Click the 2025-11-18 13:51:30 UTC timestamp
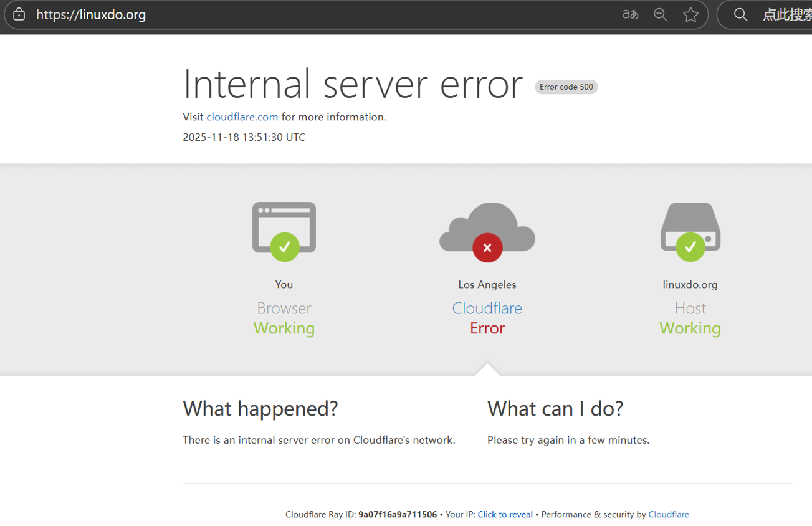812x526 pixels. [x=244, y=137]
